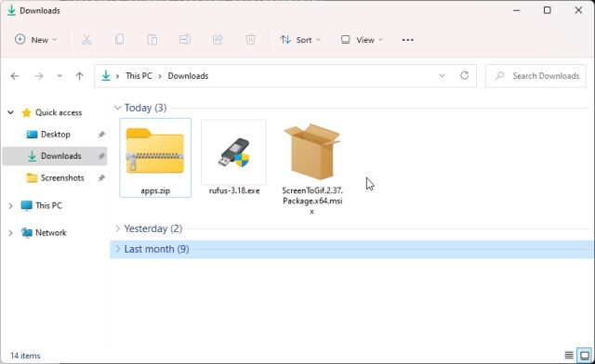Go up one folder level arrow
The width and height of the screenshot is (595, 364).
point(79,76)
